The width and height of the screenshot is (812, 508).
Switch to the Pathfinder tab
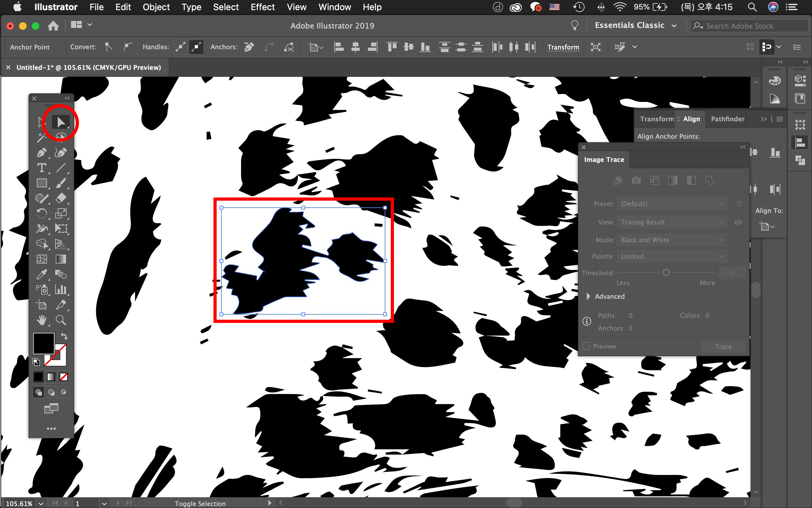click(x=727, y=119)
